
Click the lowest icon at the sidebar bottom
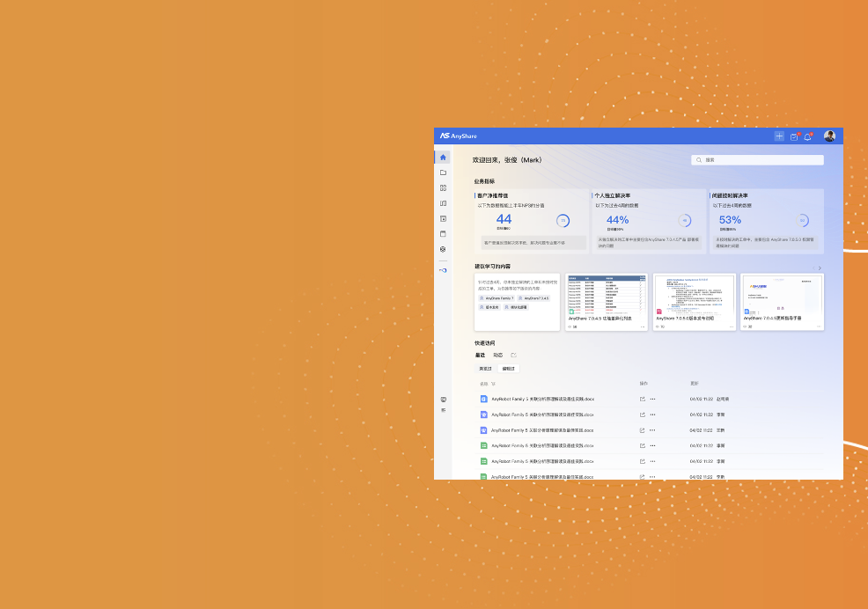[443, 410]
